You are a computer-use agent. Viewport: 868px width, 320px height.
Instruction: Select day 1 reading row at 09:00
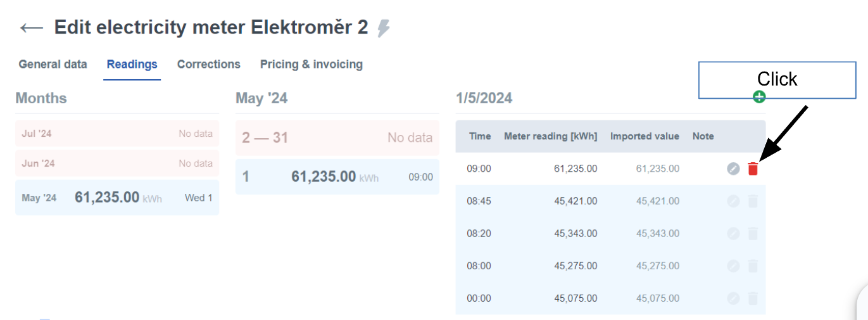[x=337, y=177]
